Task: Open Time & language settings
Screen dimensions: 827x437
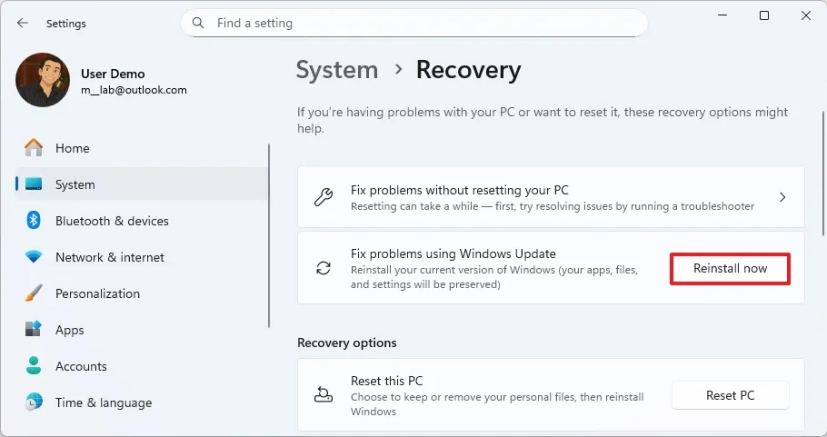Action: click(x=141, y=403)
